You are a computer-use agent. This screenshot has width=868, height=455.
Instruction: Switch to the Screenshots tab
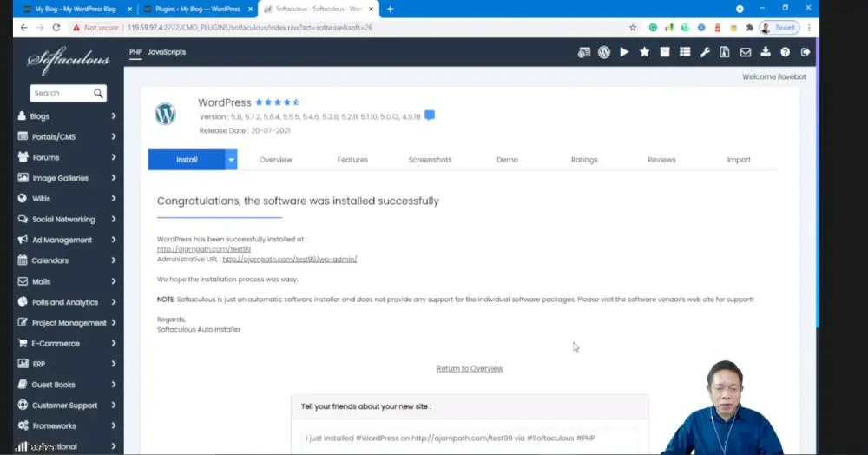[430, 160]
